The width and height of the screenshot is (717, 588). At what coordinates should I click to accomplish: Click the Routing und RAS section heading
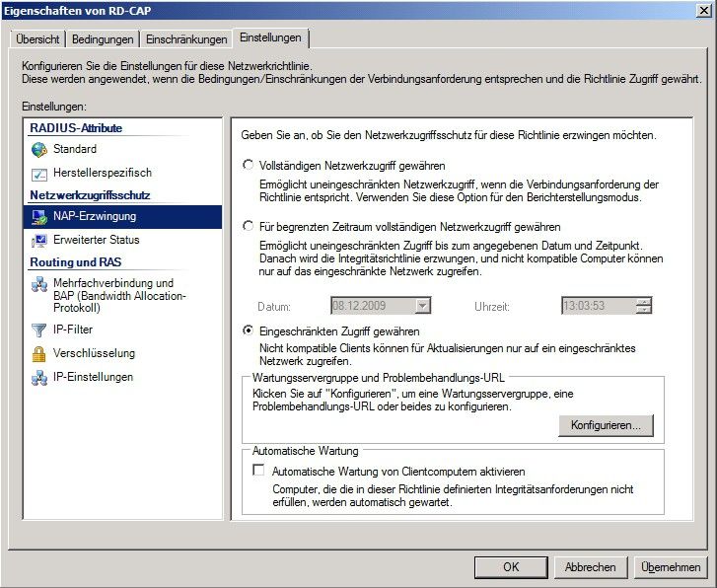(x=76, y=262)
